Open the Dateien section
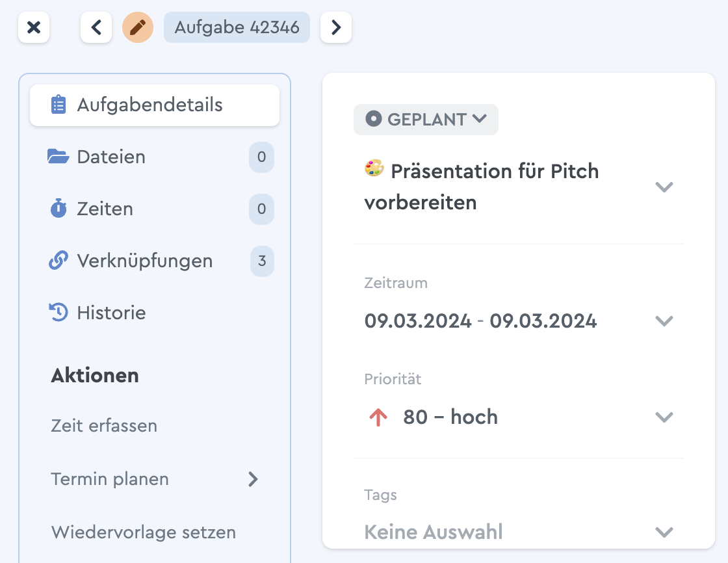The image size is (728, 563). 155,157
